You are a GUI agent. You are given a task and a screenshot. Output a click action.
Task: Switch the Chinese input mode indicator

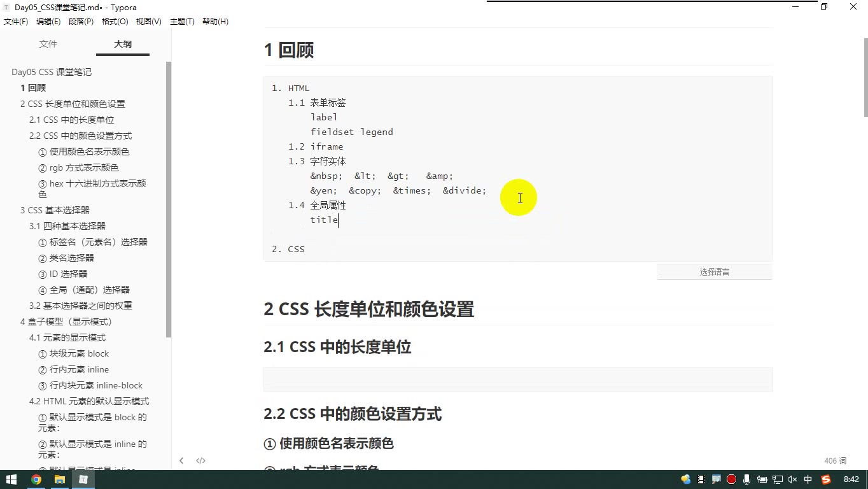[x=808, y=479]
